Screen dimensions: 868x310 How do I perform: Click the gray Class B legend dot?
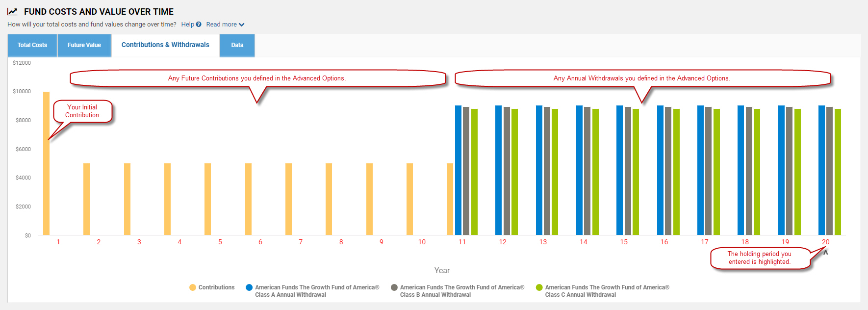pyautogui.click(x=394, y=287)
